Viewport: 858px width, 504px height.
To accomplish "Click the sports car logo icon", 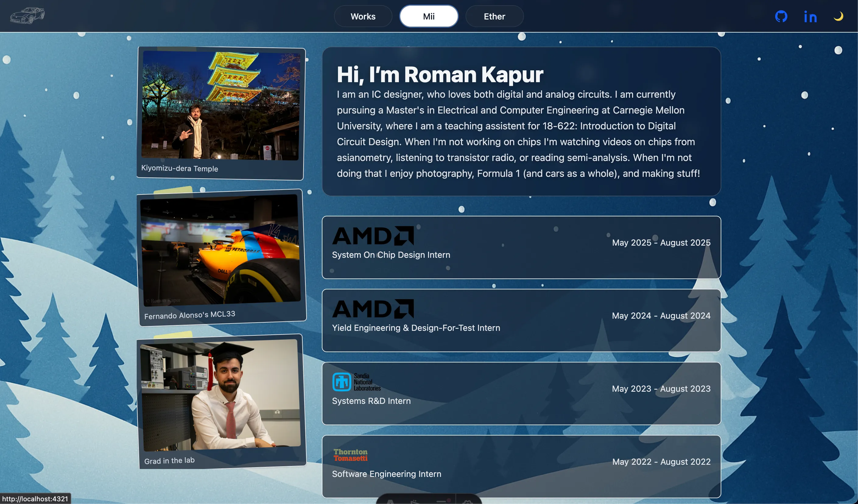I will (x=27, y=16).
